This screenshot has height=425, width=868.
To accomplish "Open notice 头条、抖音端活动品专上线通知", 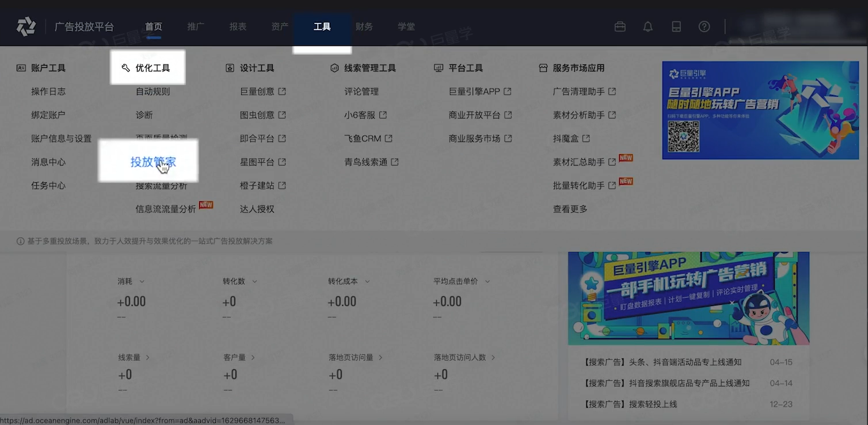I will [x=663, y=362].
